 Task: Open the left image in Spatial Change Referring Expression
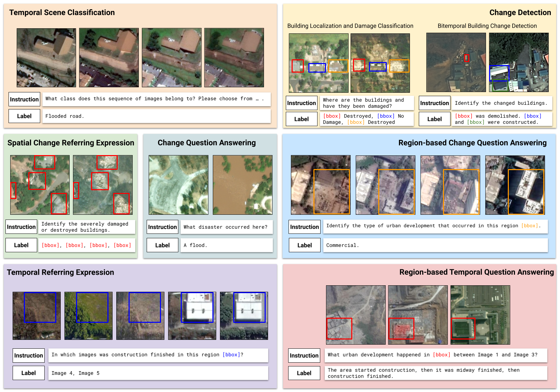[40, 185]
